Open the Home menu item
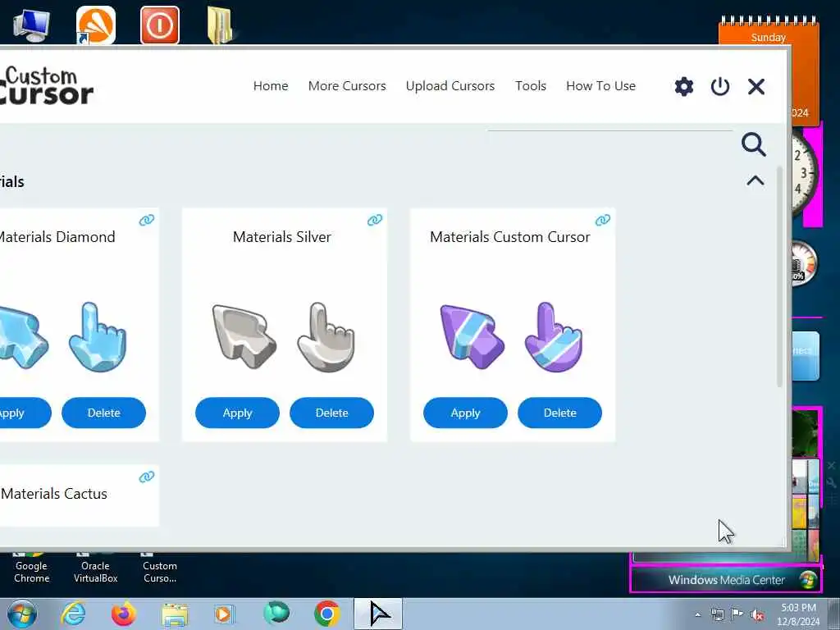Screen dimensions: 840x630 (x=271, y=85)
